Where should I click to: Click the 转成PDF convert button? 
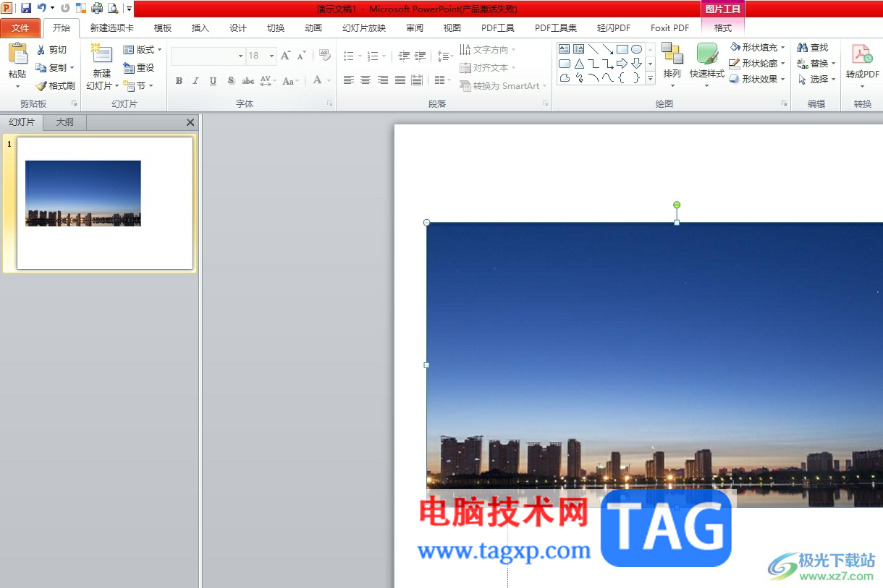(863, 65)
